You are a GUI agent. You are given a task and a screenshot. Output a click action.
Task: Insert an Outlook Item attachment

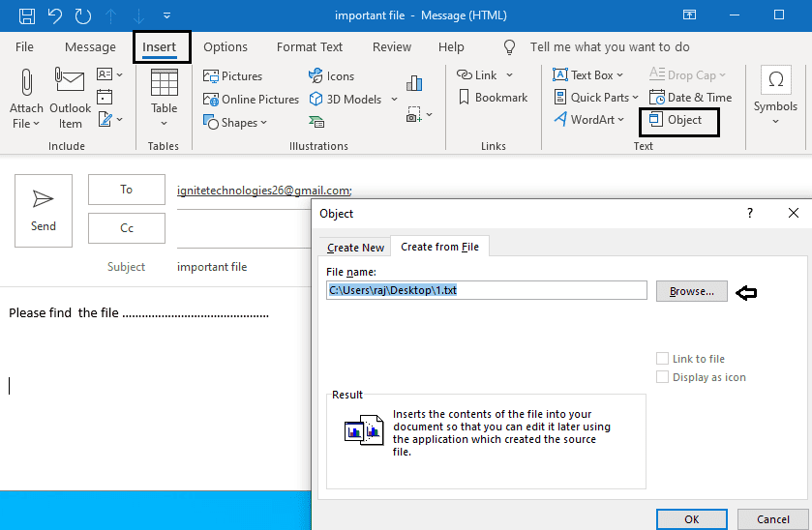(x=70, y=99)
